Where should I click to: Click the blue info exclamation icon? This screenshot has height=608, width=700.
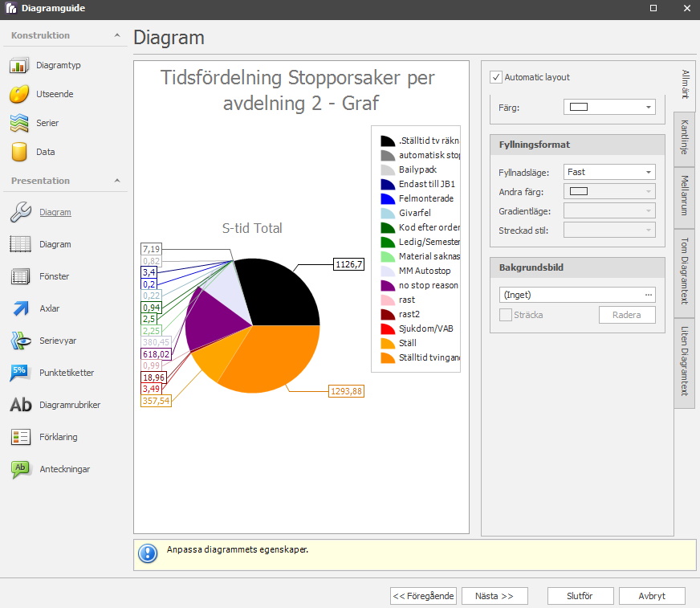click(148, 553)
